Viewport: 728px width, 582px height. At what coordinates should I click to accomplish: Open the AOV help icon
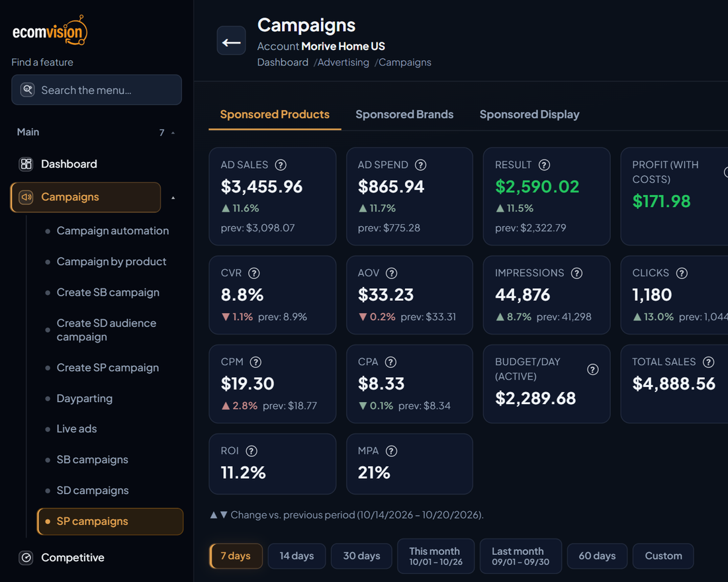pyautogui.click(x=391, y=273)
